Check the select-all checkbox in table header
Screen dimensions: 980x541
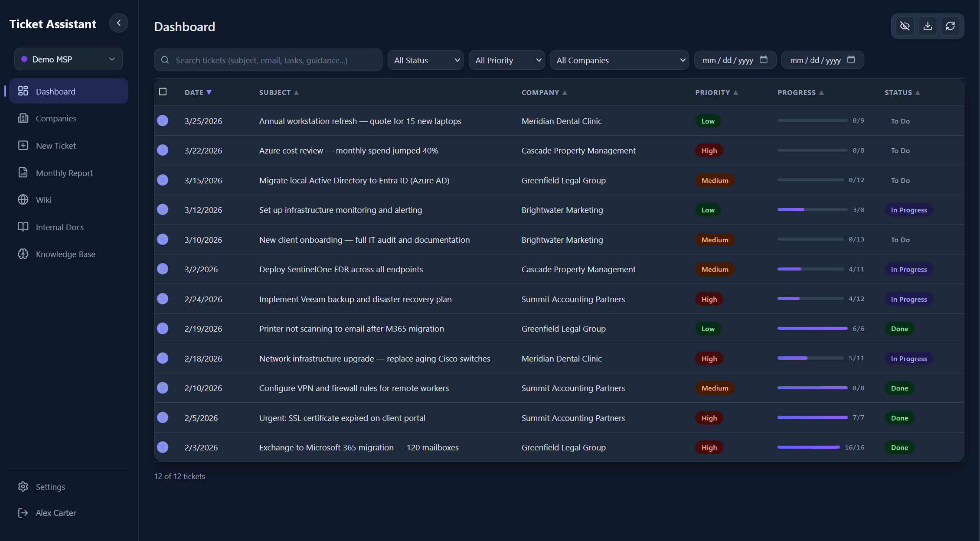pos(163,92)
